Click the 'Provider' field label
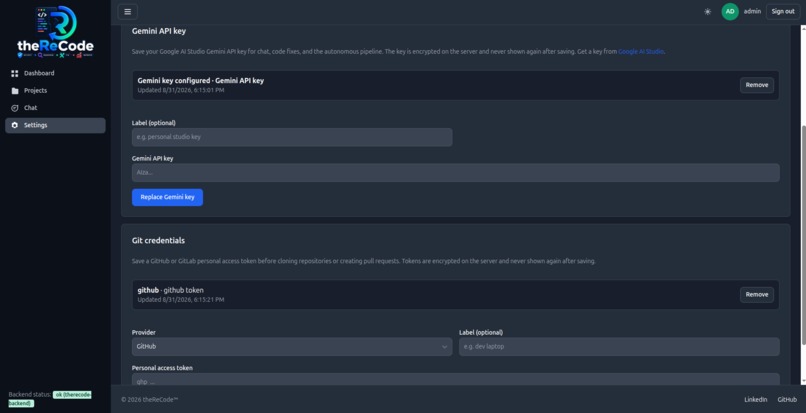The width and height of the screenshot is (806, 413). (144, 332)
